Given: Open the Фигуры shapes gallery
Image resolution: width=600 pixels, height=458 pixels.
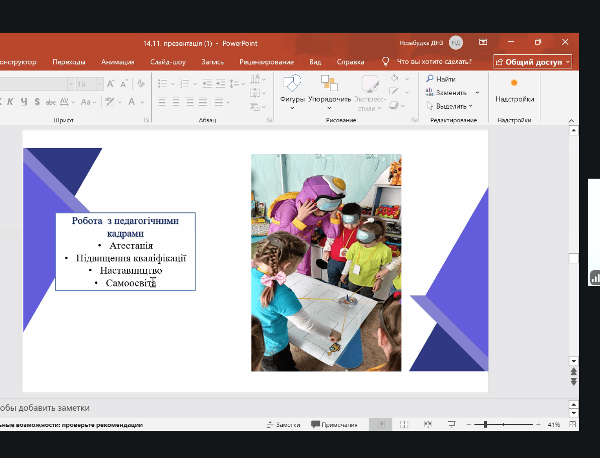Looking at the screenshot, I should pyautogui.click(x=292, y=85).
